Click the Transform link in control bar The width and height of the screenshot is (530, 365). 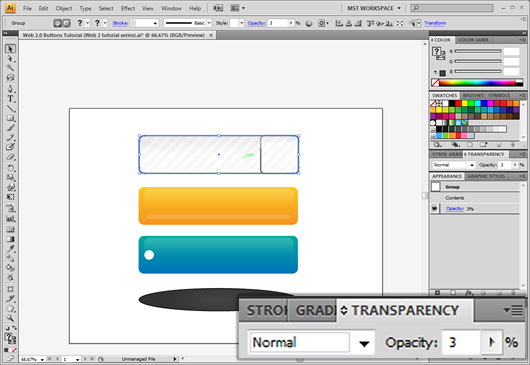point(435,23)
